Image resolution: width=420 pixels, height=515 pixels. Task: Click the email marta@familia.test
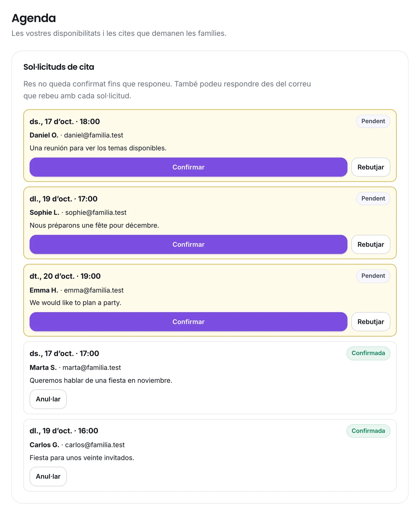(91, 368)
